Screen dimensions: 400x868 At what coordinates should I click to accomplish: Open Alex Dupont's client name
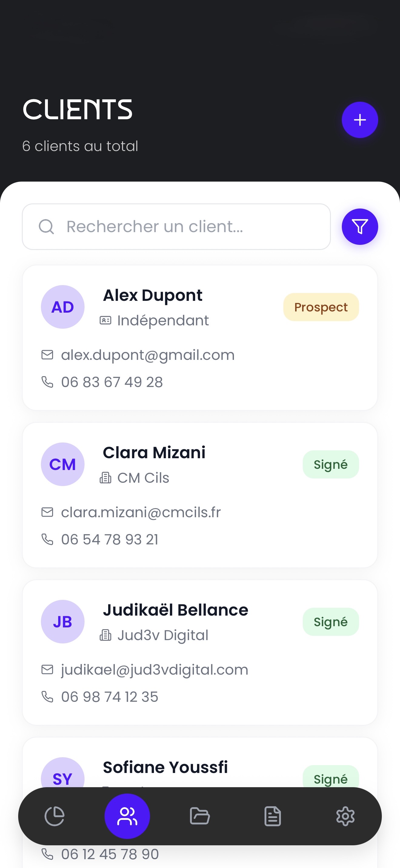coord(152,295)
